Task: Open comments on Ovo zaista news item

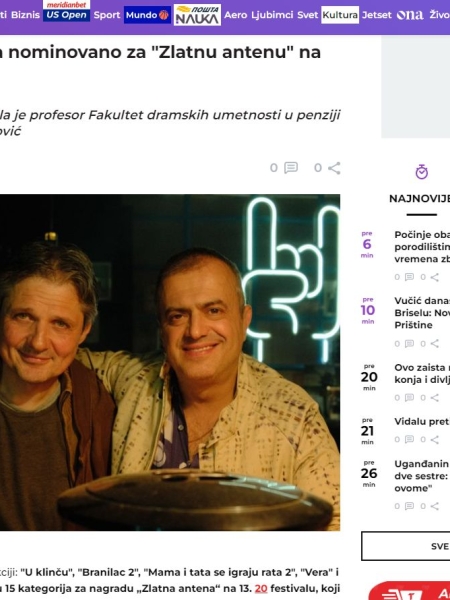Action: pyautogui.click(x=409, y=398)
